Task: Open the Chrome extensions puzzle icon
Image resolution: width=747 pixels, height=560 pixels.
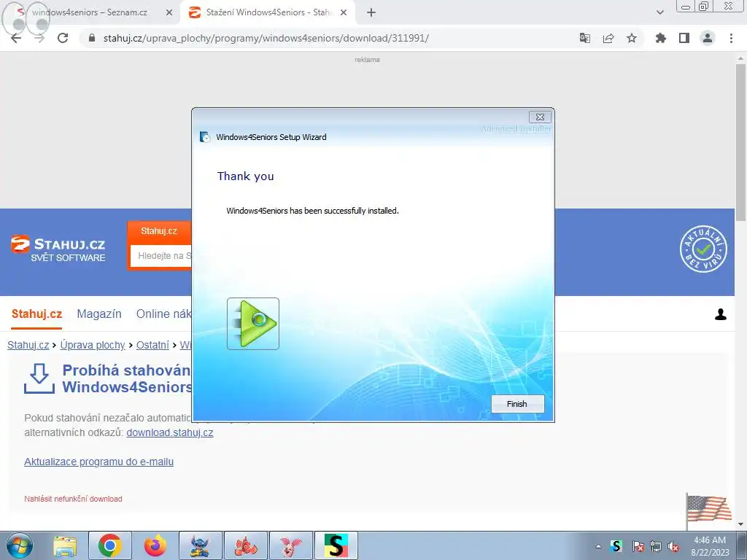Action: click(x=661, y=38)
